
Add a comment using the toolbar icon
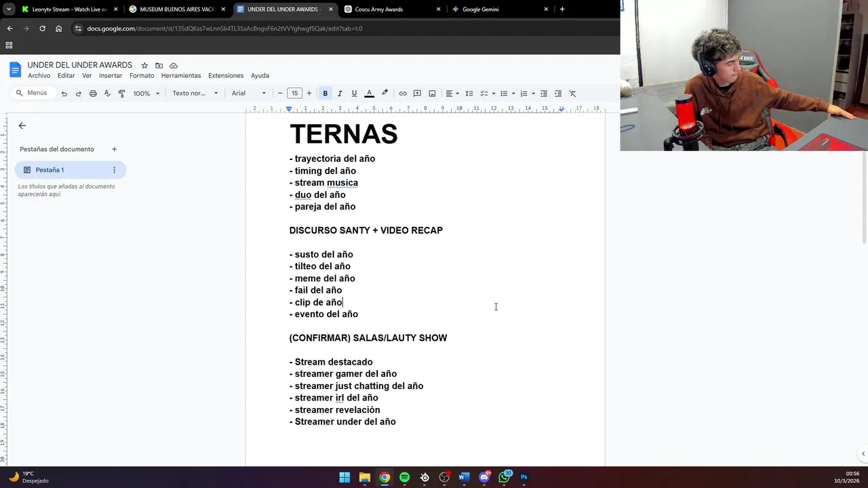point(417,94)
